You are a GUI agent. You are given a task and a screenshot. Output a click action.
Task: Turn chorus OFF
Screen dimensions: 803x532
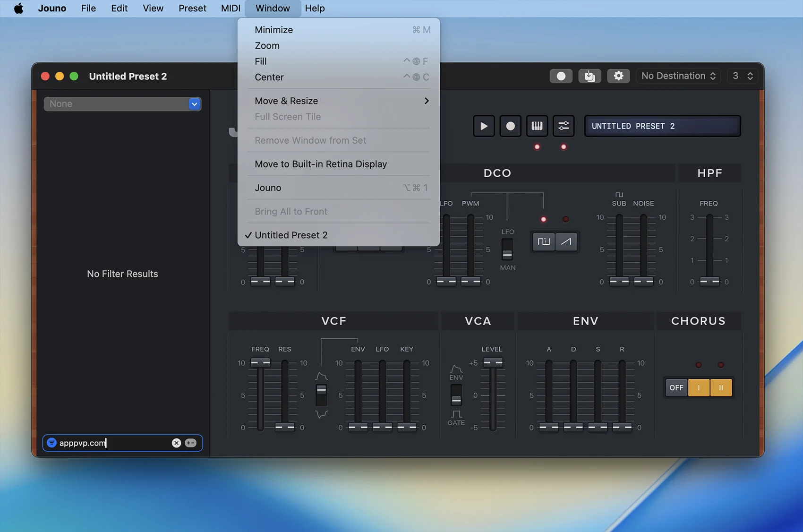pyautogui.click(x=676, y=387)
